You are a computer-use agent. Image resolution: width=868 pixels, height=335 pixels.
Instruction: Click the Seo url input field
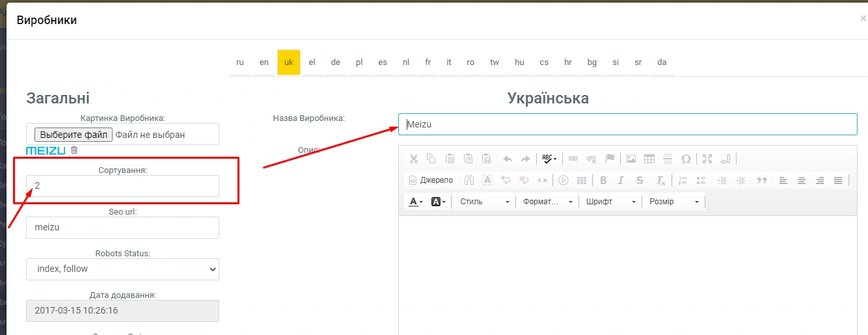point(123,228)
